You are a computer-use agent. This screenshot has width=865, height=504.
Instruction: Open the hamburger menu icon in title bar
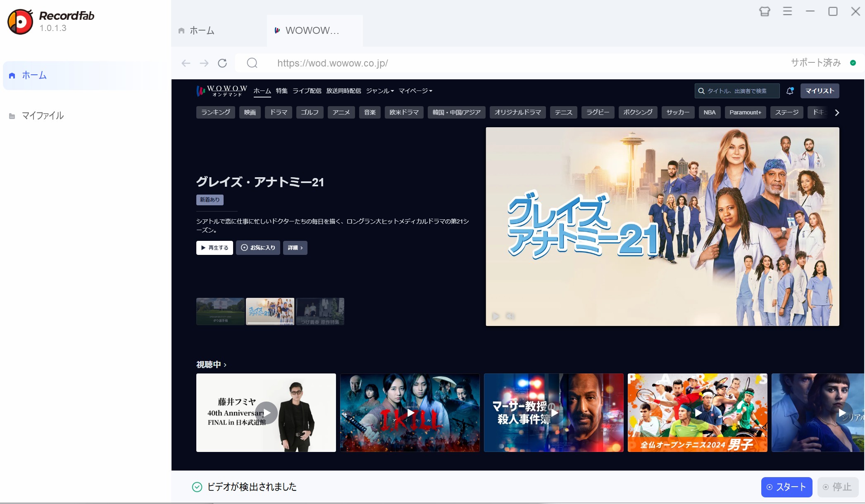click(x=787, y=12)
